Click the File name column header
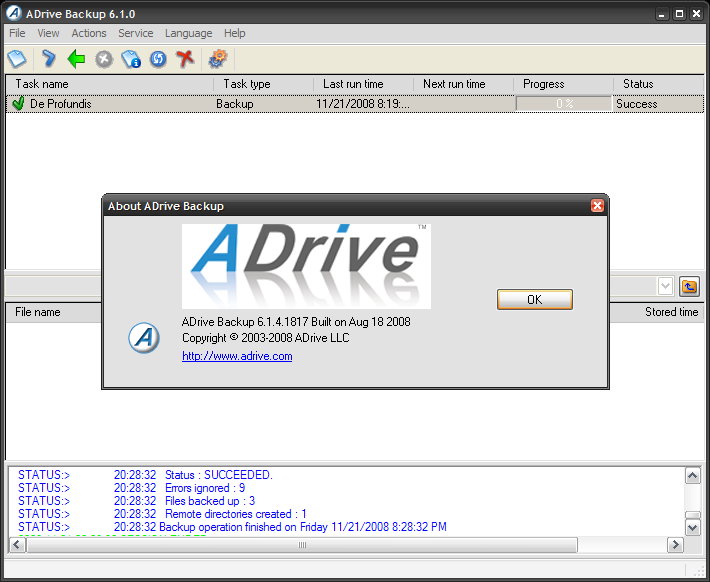The height and width of the screenshot is (582, 710). (54, 312)
